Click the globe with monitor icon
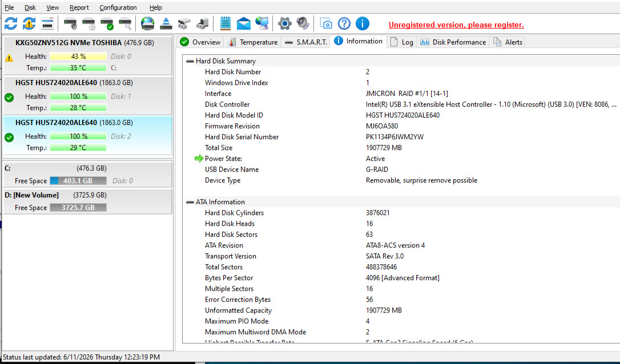The image size is (620, 364). point(262,24)
